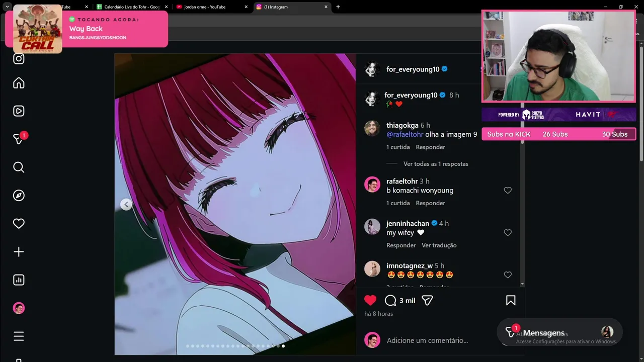Image resolution: width=644 pixels, height=362 pixels.
Task: Open imnotagnez_w's profile
Action: [410, 265]
